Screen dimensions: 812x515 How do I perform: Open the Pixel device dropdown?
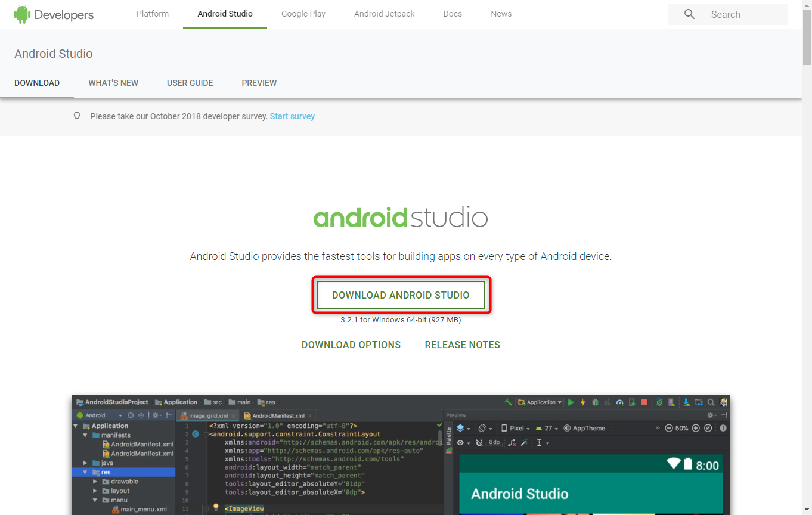(x=515, y=428)
